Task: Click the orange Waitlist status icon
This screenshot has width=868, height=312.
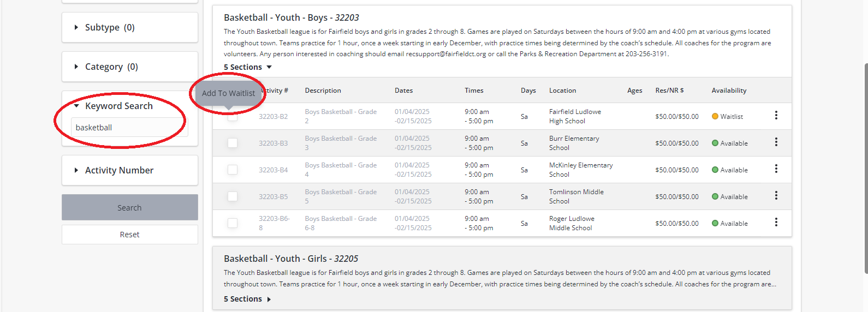Action: point(715,117)
